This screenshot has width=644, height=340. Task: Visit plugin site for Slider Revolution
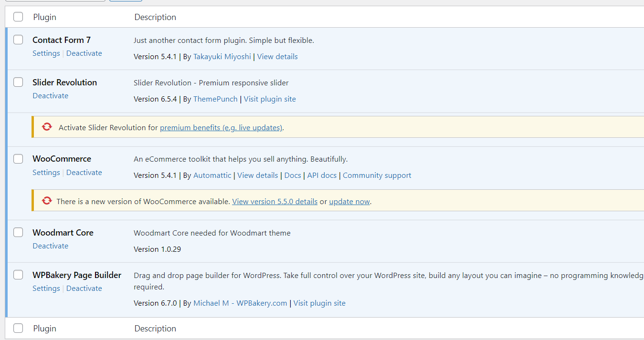click(270, 99)
